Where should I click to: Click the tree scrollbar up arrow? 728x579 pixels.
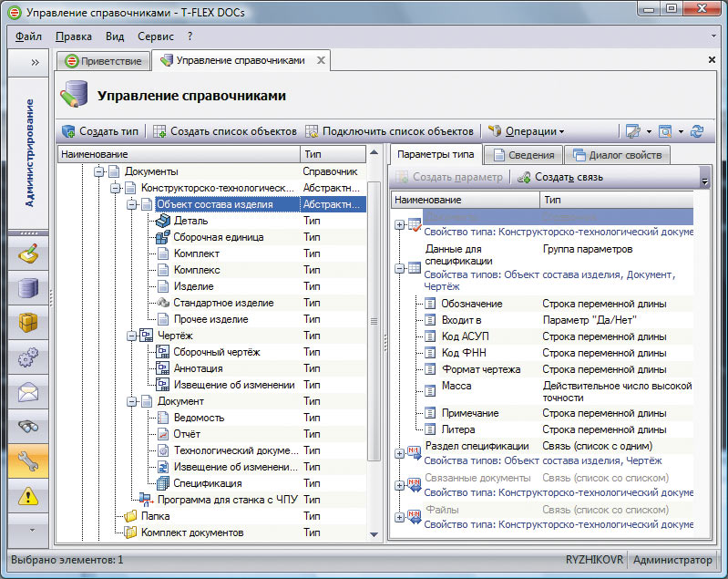(x=374, y=152)
